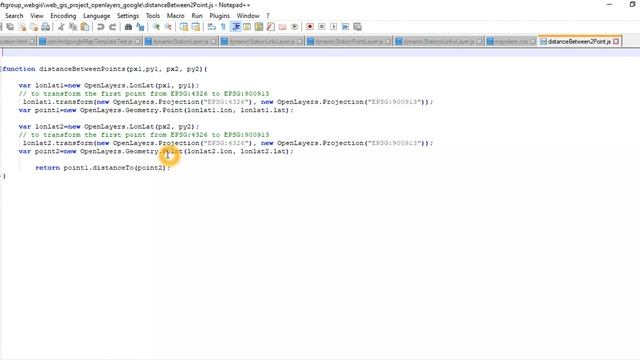Viewport: 640px width, 360px height.
Task: Switch to the MapTemplateTest.js tab
Action: (x=90, y=41)
